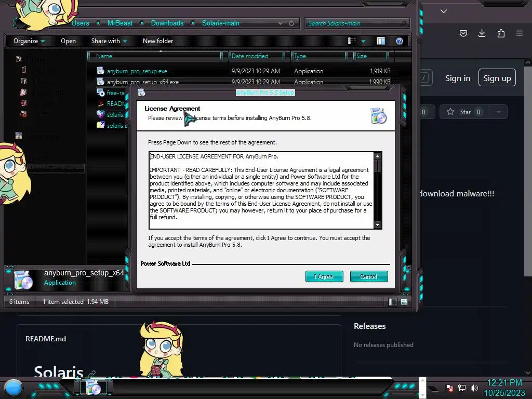Cancel the AnyBurn Pro setup
This screenshot has height=399, width=532.
pos(368,276)
